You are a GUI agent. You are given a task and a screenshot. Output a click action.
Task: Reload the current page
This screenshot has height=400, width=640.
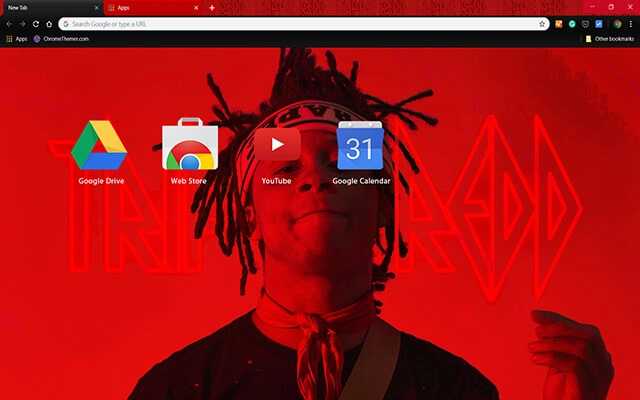pyautogui.click(x=36, y=24)
